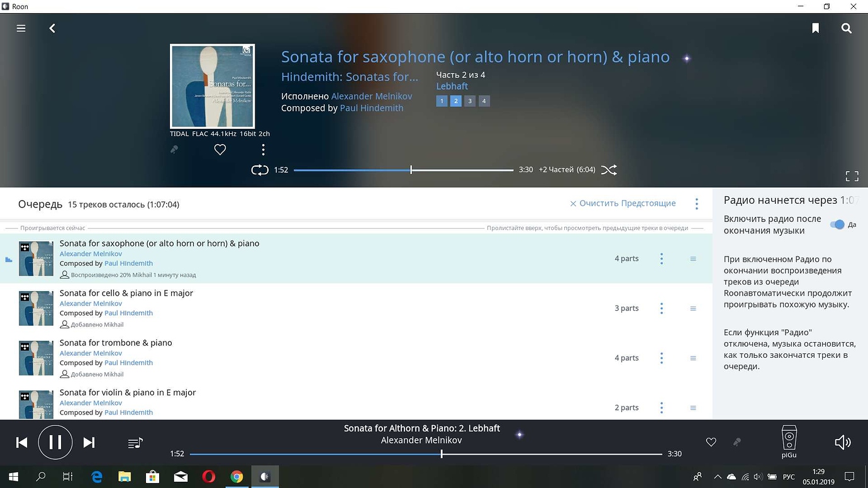Open three-dot menu for violin sonata row
The width and height of the screenshot is (868, 488).
[x=661, y=408]
